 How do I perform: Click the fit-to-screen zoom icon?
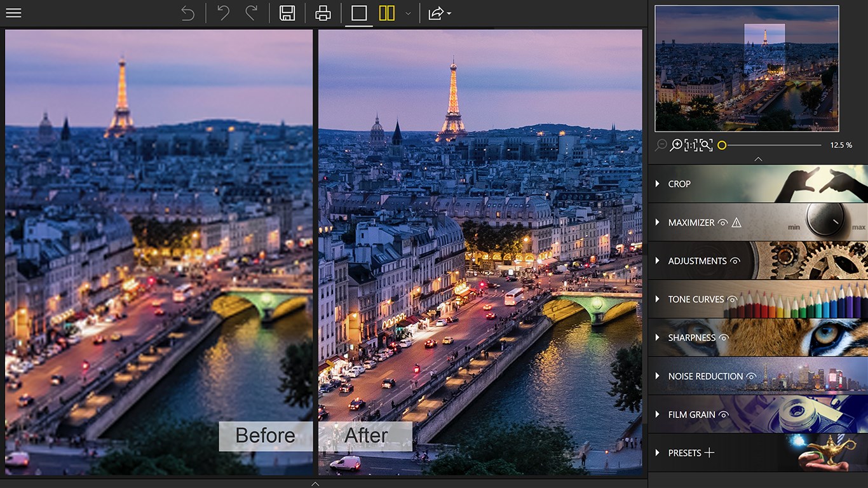(x=705, y=146)
